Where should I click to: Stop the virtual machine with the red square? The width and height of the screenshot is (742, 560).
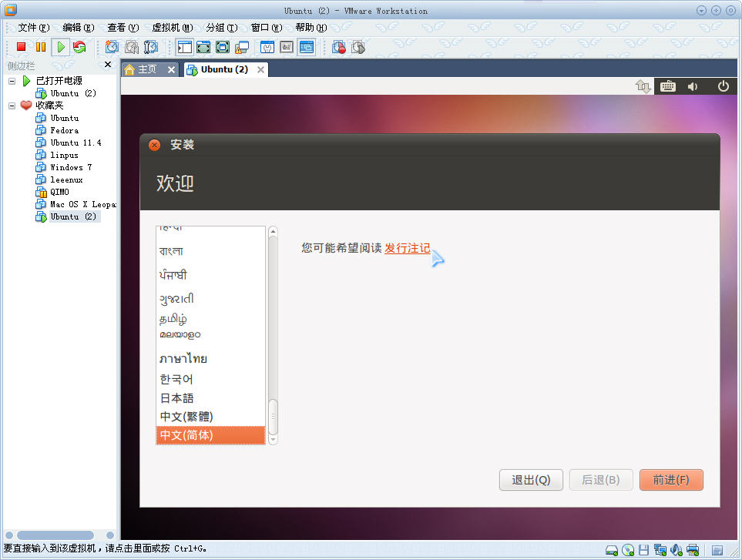(x=21, y=47)
